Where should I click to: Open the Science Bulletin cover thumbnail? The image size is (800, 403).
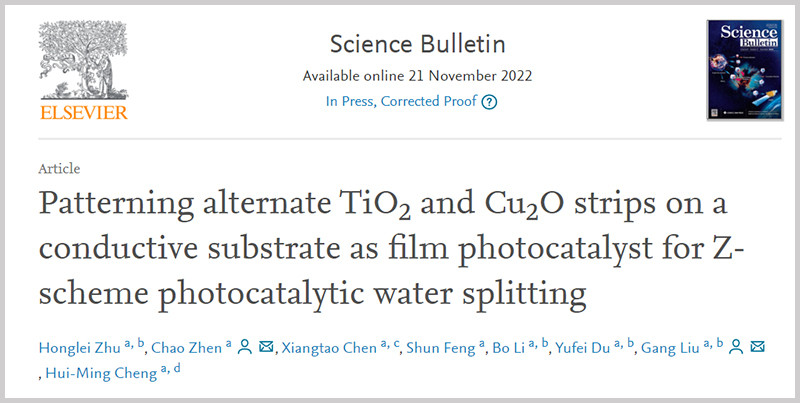tap(744, 70)
